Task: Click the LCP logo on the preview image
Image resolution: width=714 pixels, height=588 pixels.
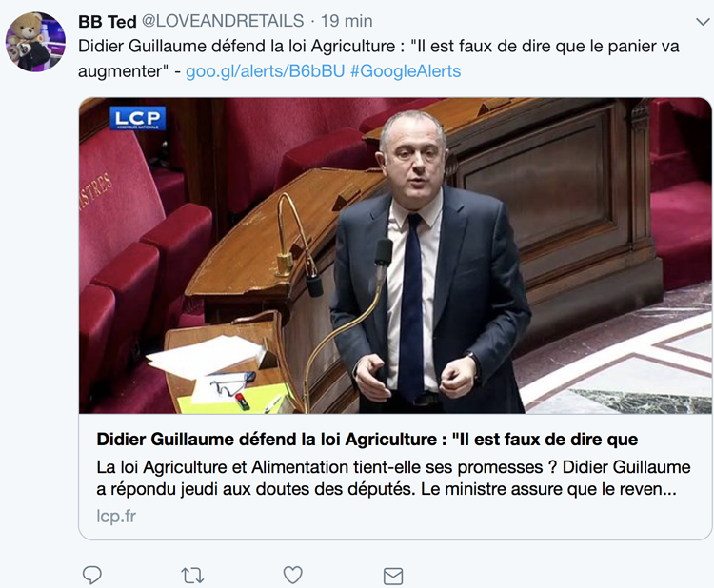Action: [137, 118]
